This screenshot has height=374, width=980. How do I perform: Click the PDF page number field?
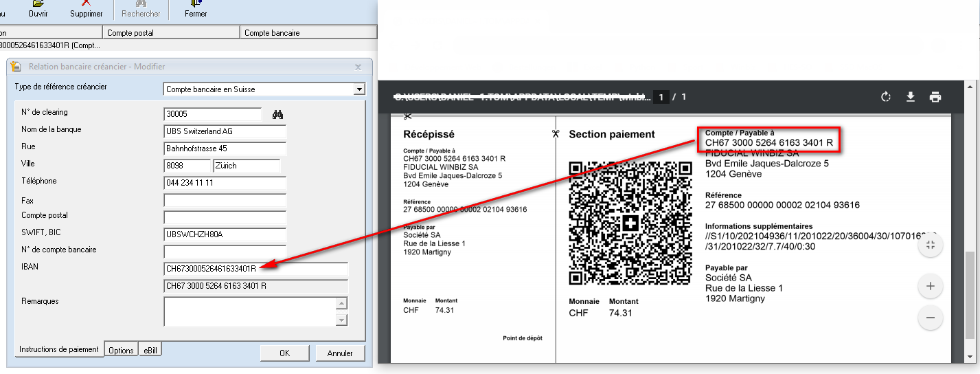[661, 97]
